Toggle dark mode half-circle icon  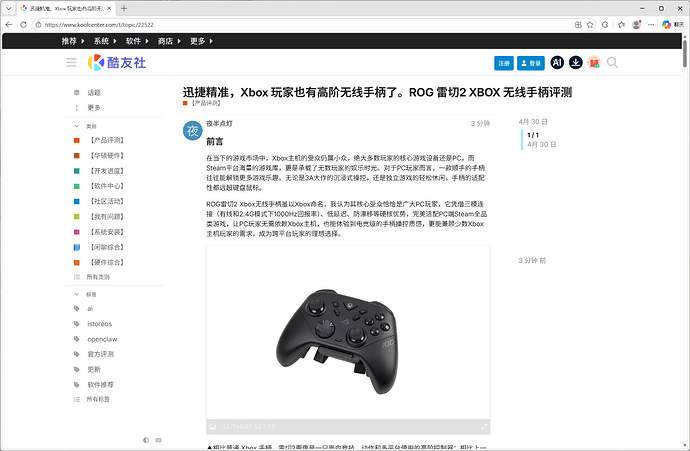[x=146, y=440]
